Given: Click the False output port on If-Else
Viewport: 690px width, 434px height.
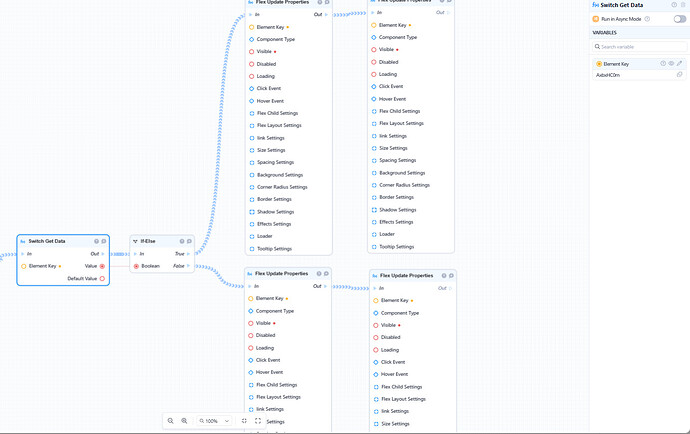Looking at the screenshot, I should coord(188,266).
